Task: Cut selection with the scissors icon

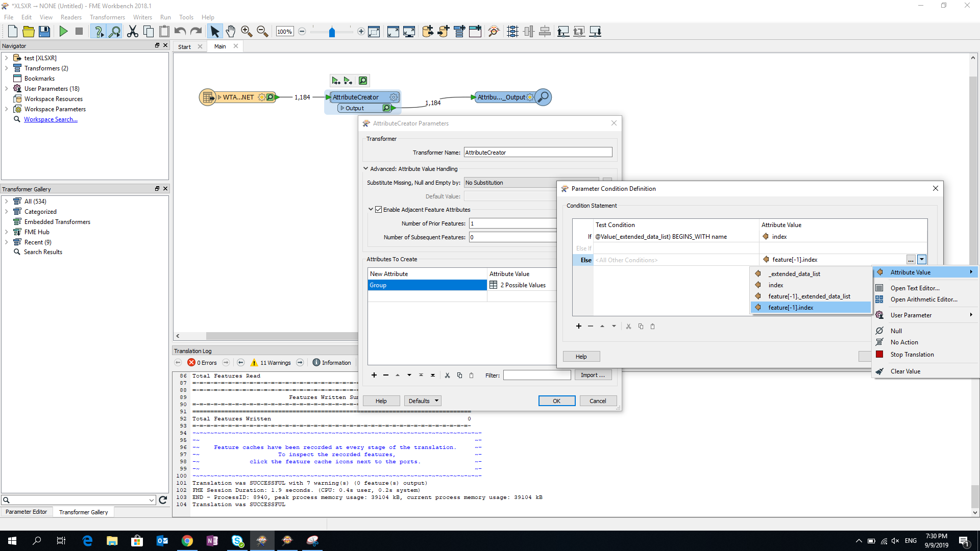Action: [133, 32]
